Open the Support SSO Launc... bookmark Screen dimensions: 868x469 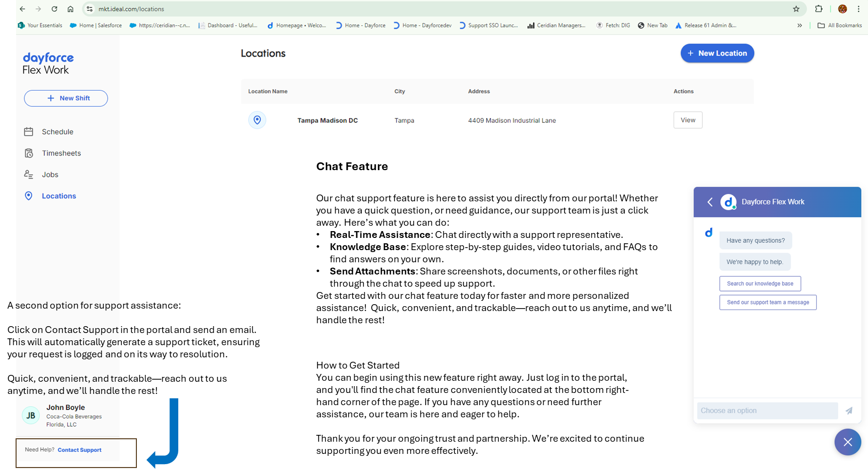tap(489, 25)
